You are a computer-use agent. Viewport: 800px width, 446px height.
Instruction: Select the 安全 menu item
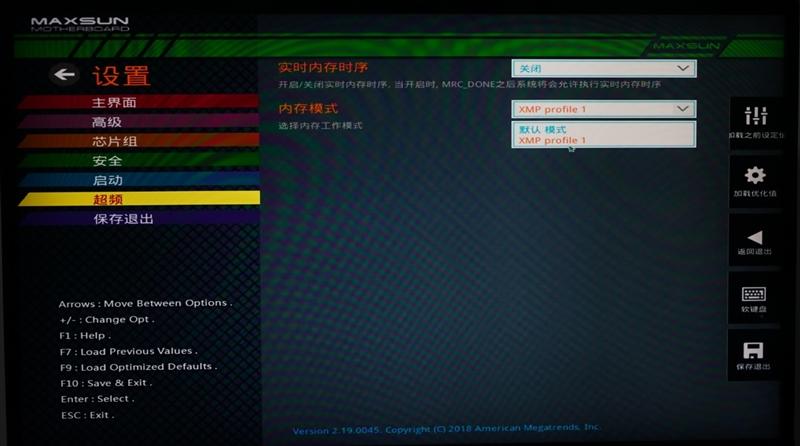[x=139, y=161]
